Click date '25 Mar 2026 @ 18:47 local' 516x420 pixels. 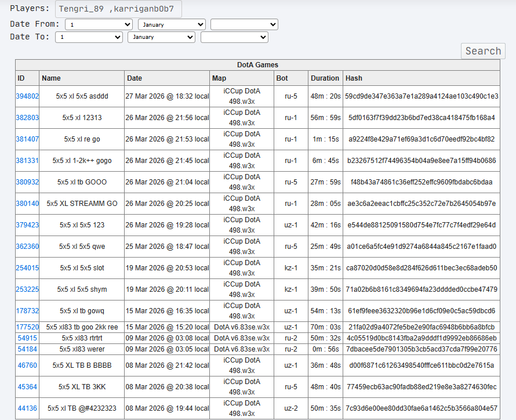coord(167,247)
